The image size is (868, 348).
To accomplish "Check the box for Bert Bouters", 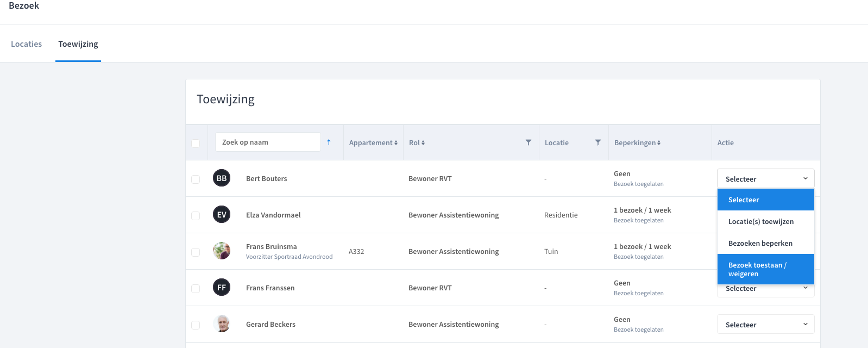I will click(196, 179).
